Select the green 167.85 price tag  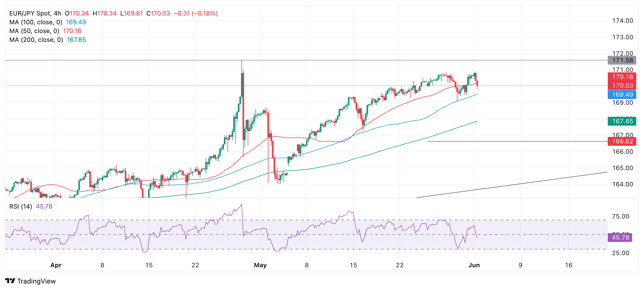coord(622,121)
